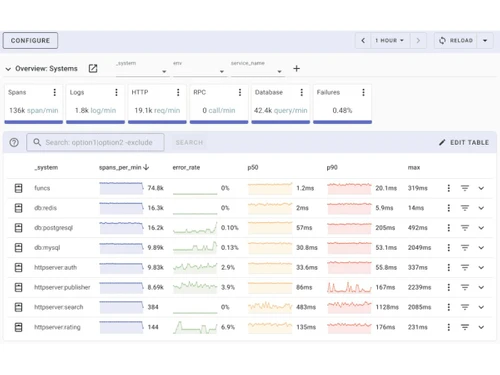Select the Spans metric card
The image size is (500, 375).
[34, 104]
